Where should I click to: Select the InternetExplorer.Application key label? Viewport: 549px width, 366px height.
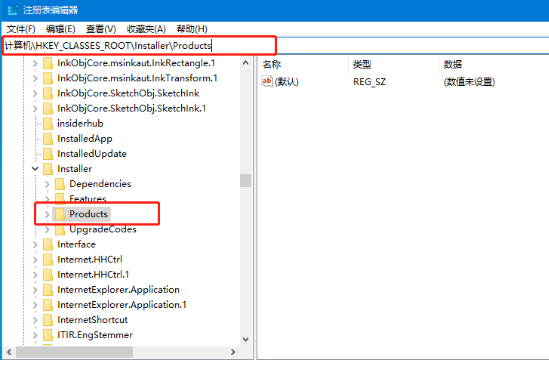tap(118, 290)
